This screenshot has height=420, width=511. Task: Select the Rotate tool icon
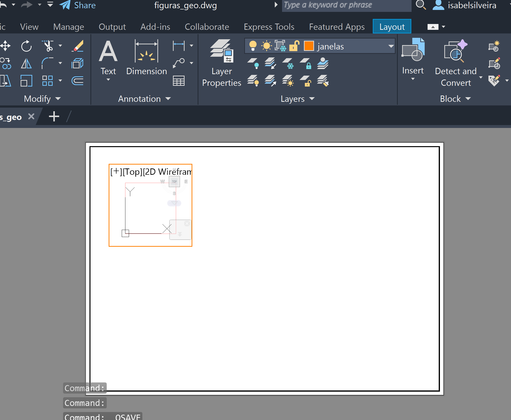pyautogui.click(x=26, y=46)
